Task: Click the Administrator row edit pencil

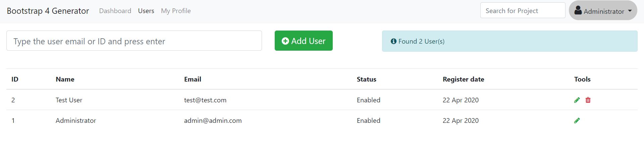Action: tap(577, 120)
